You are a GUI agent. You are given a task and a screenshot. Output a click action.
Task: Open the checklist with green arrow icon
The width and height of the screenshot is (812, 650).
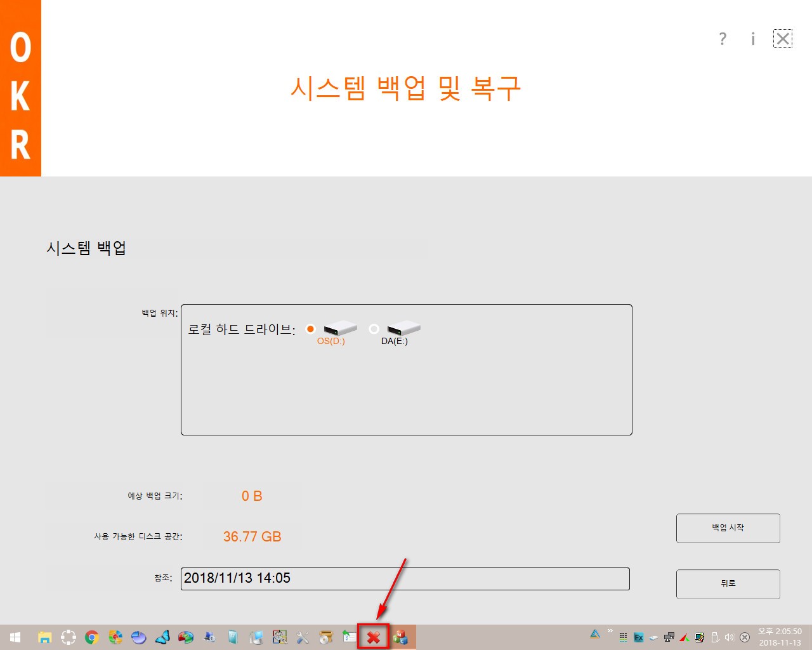pyautogui.click(x=350, y=637)
